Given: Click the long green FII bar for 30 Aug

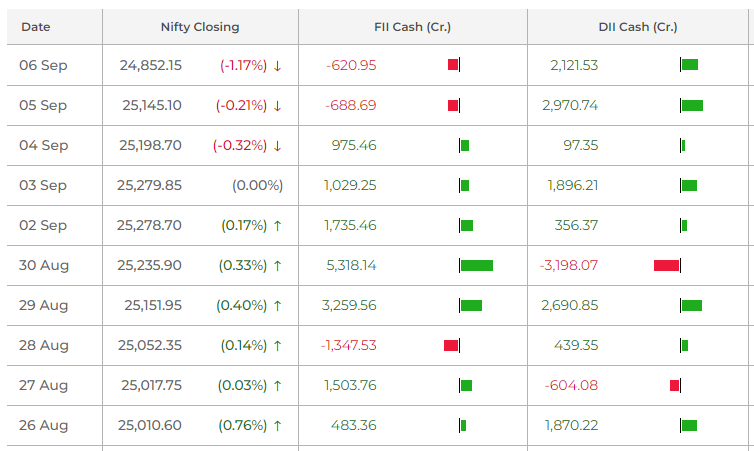Looking at the screenshot, I should 477,265.
